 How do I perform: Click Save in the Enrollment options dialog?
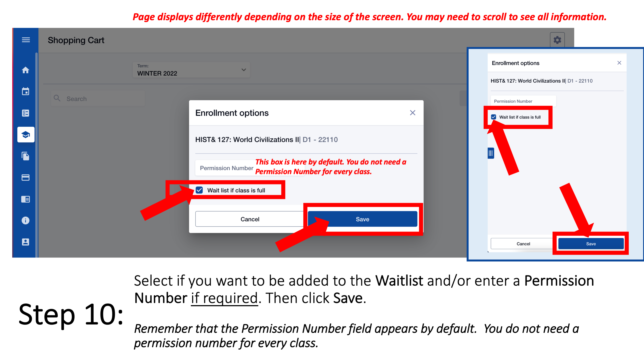click(x=363, y=219)
